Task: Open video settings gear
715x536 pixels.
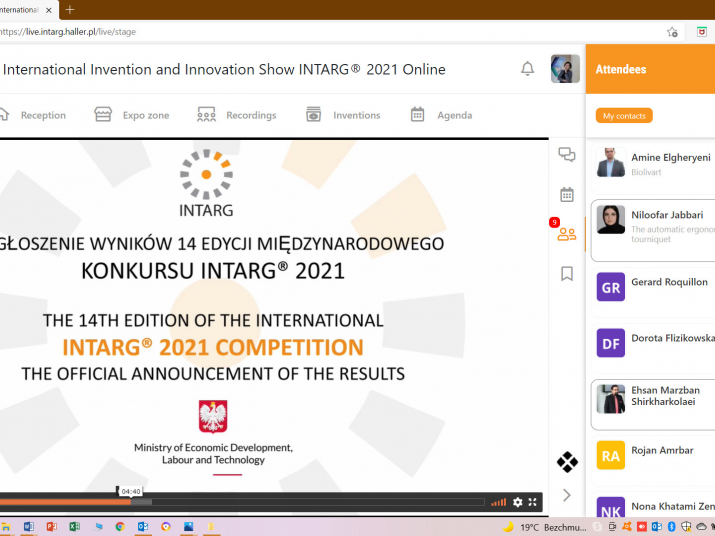Action: (x=518, y=502)
